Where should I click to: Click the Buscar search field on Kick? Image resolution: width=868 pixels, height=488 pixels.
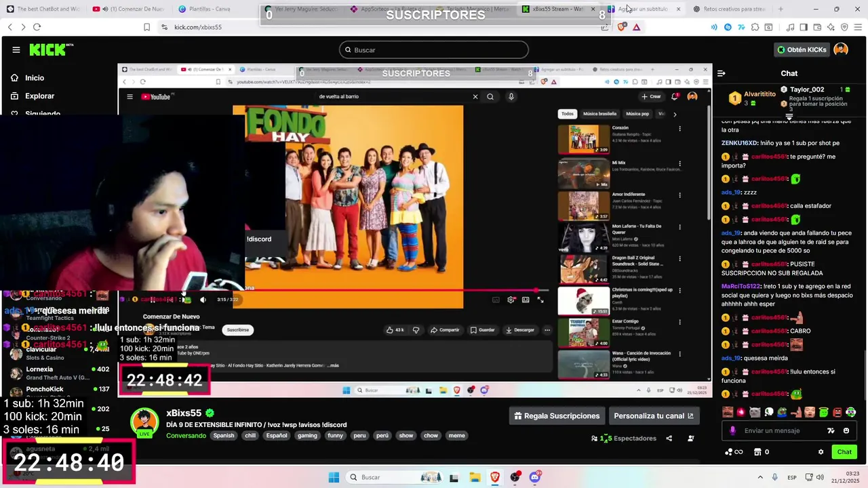tap(434, 49)
